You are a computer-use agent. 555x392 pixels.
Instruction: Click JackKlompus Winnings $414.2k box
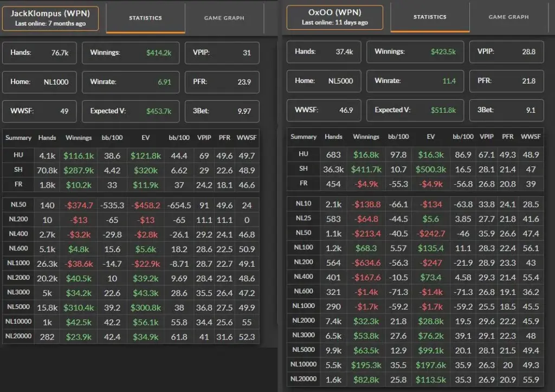[x=131, y=53]
